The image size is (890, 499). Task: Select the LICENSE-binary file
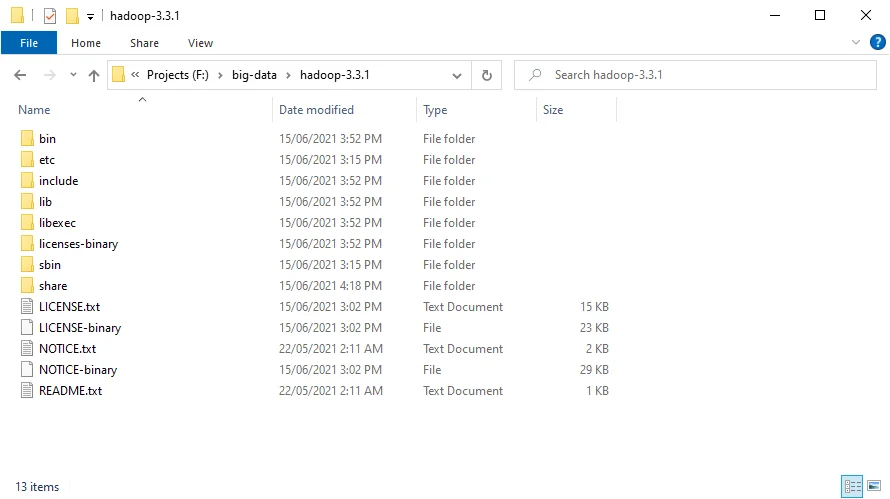[x=79, y=328]
